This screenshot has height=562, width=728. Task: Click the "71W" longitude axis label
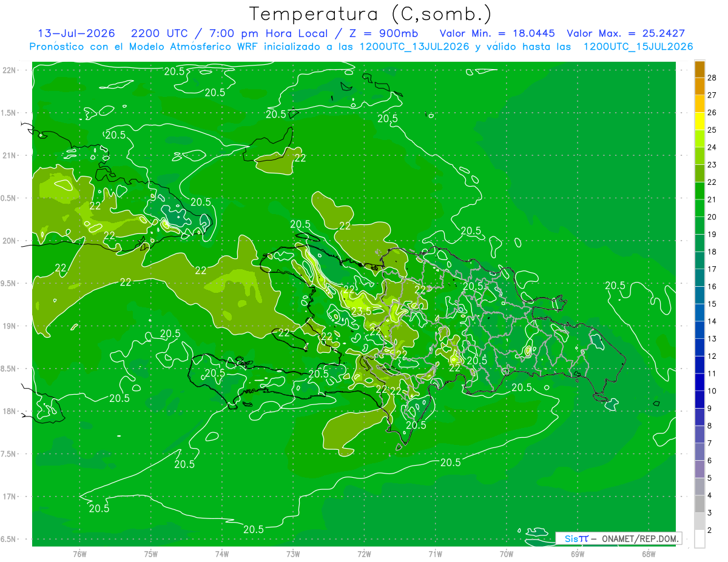[435, 554]
